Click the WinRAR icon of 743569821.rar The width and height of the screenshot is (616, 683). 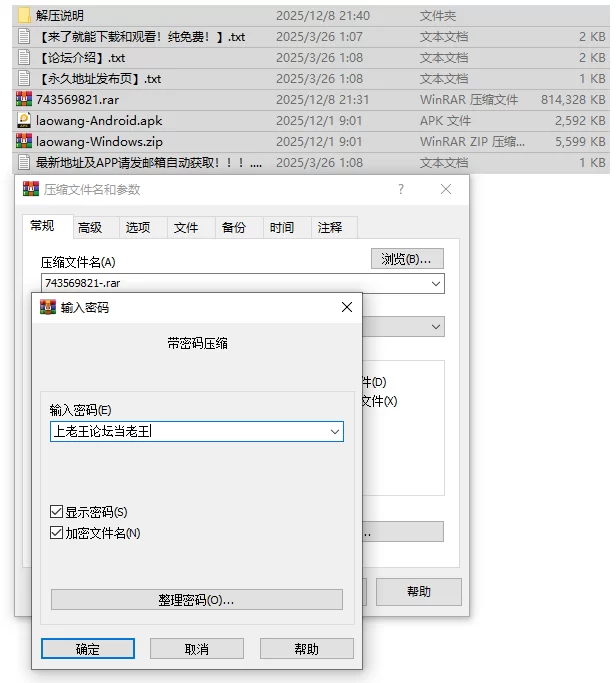(24, 99)
